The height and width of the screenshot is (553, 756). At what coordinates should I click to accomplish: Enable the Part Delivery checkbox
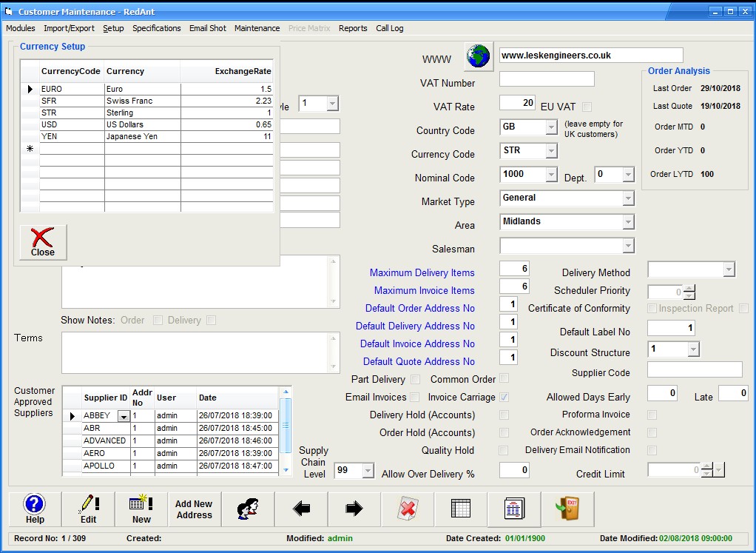[x=415, y=380]
